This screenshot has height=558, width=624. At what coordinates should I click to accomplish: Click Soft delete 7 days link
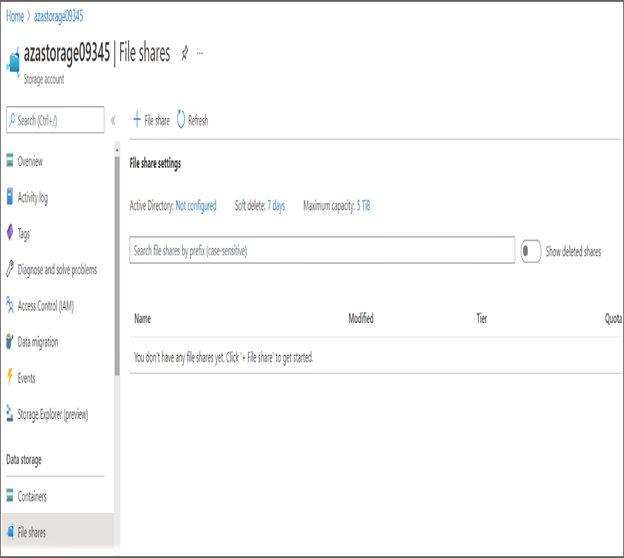[276, 205]
